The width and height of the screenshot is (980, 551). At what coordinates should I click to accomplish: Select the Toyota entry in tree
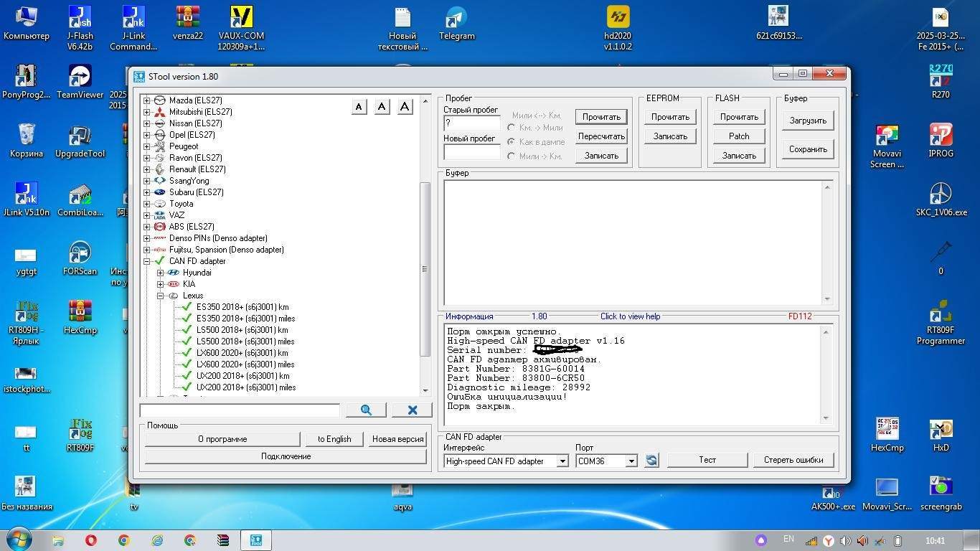click(181, 204)
